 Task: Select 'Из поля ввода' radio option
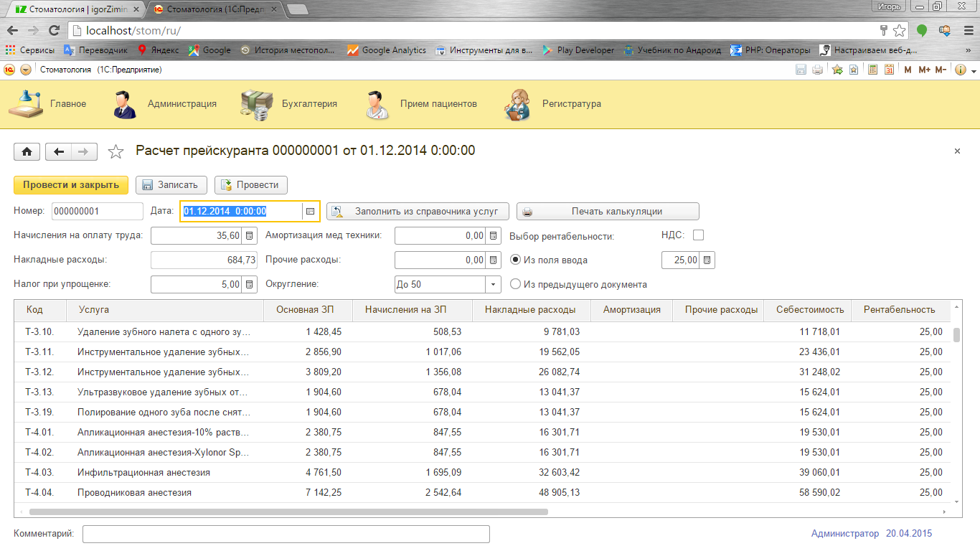click(515, 260)
